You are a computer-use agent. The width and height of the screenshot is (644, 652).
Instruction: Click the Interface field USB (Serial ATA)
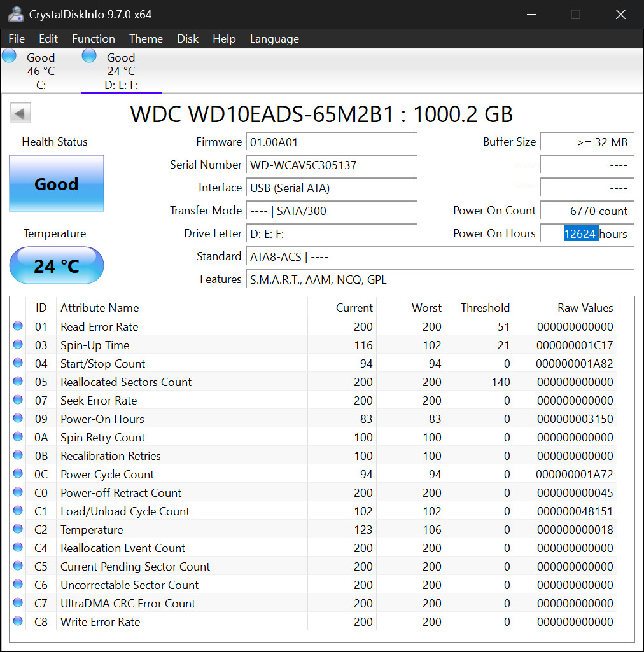click(331, 188)
